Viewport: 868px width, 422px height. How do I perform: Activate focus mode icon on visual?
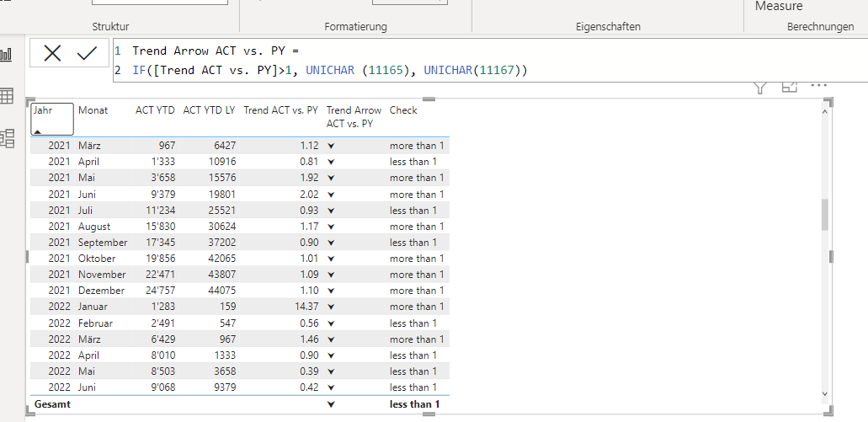(x=789, y=87)
